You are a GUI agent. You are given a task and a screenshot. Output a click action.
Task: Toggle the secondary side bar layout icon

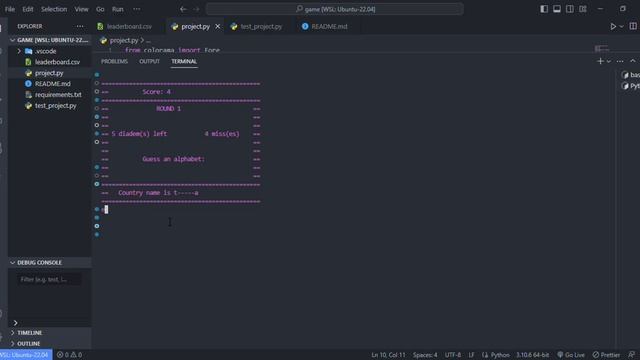point(570,9)
